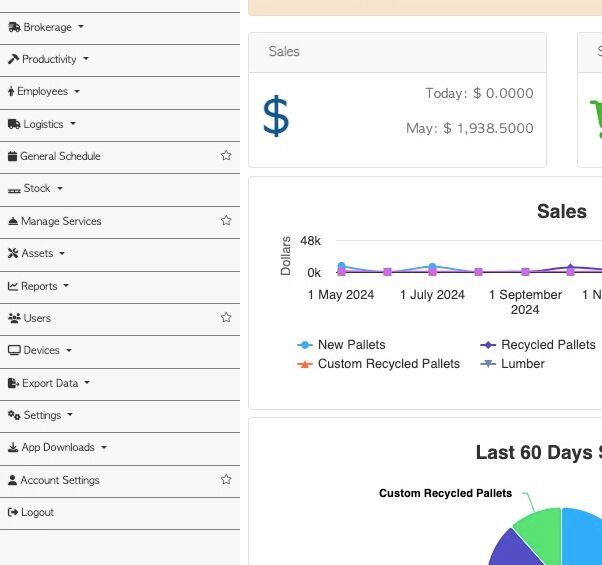Go to Manage Services page
602x565 pixels.
tap(61, 221)
